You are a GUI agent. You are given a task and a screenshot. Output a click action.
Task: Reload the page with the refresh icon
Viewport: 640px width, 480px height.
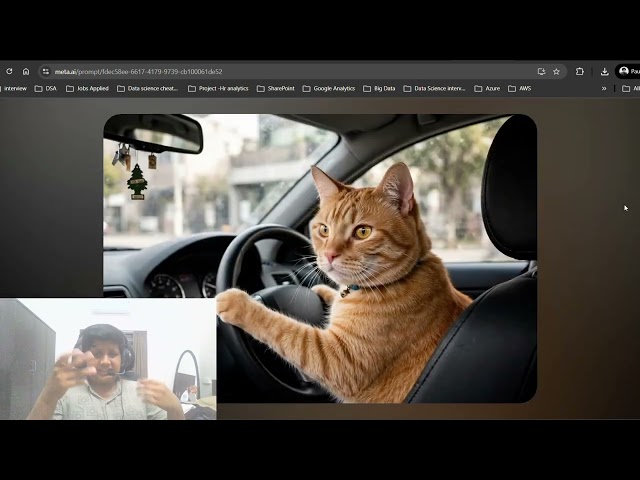point(9,71)
